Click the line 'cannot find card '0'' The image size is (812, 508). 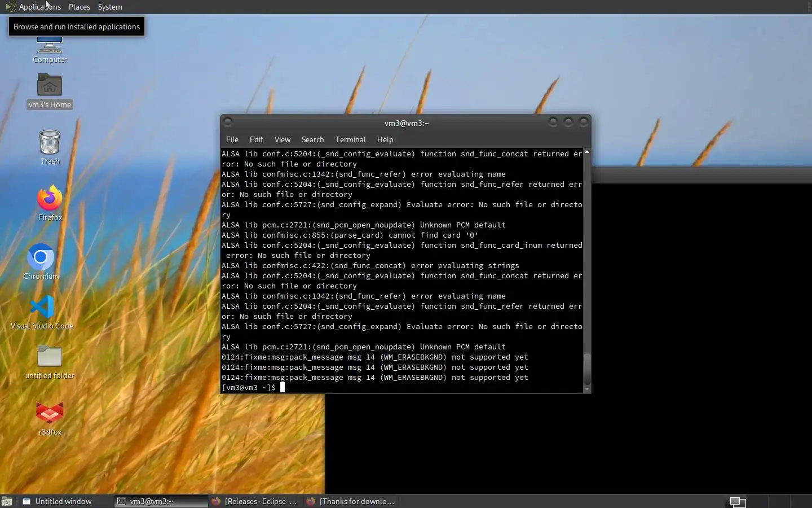pos(350,235)
